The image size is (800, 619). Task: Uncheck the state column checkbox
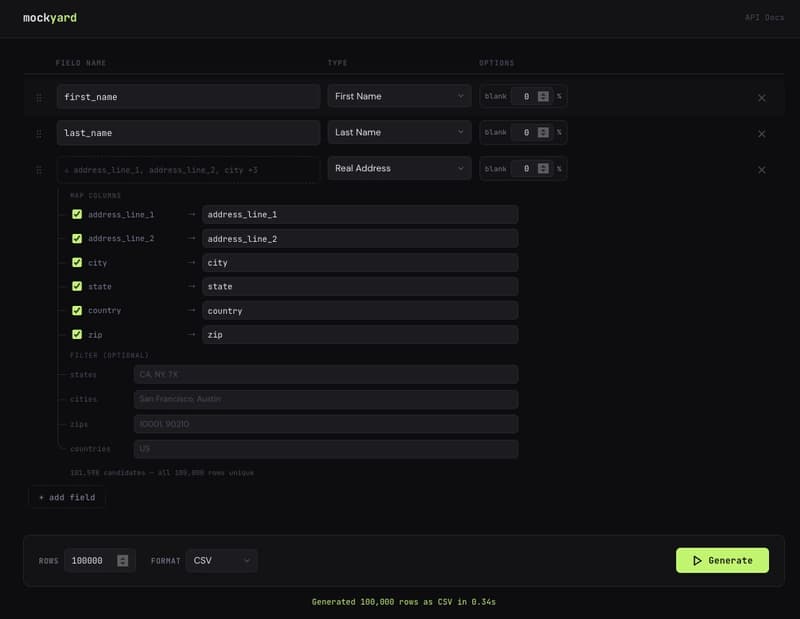[77, 286]
